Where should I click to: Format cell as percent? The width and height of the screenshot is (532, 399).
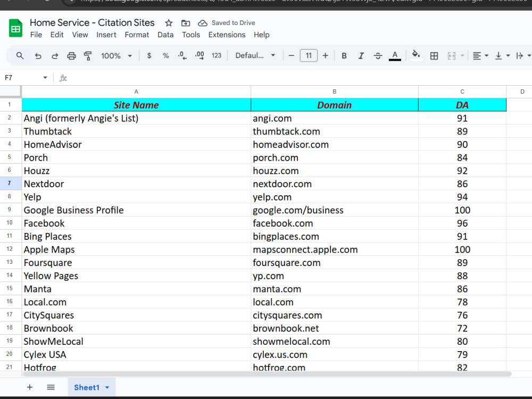pos(165,56)
